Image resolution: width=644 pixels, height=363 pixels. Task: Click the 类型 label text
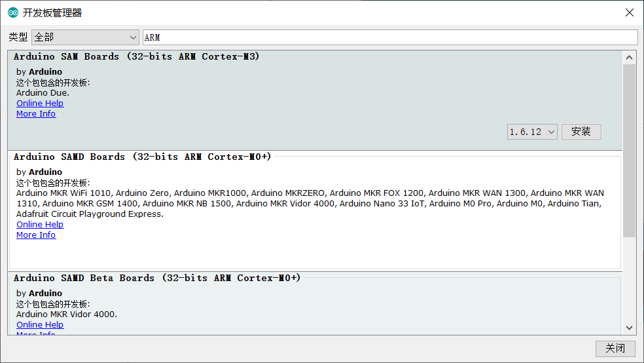pos(18,37)
